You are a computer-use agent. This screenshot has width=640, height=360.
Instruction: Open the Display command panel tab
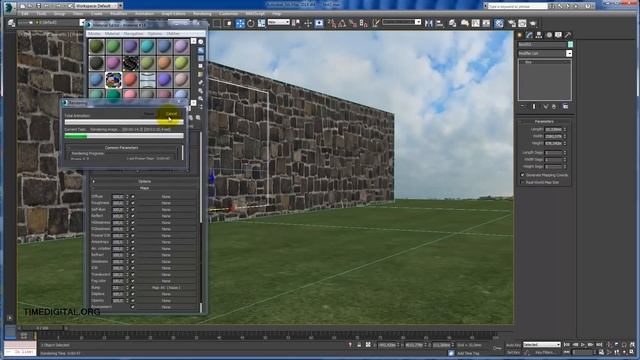[558, 35]
